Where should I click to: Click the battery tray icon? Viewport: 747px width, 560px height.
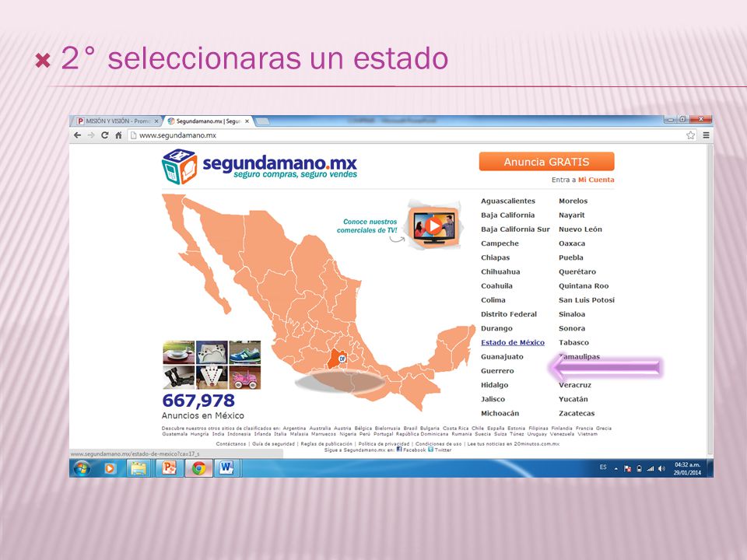639,468
